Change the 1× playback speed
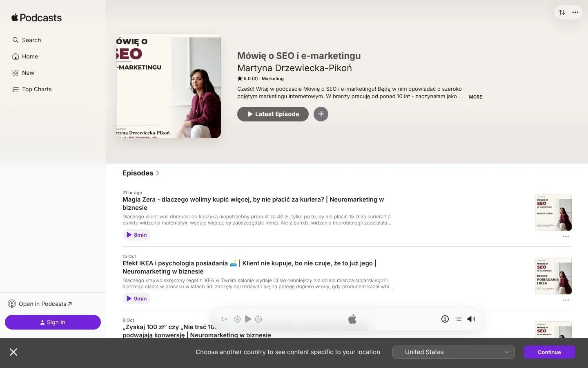Viewport: 588px width, 368px height. (x=224, y=319)
